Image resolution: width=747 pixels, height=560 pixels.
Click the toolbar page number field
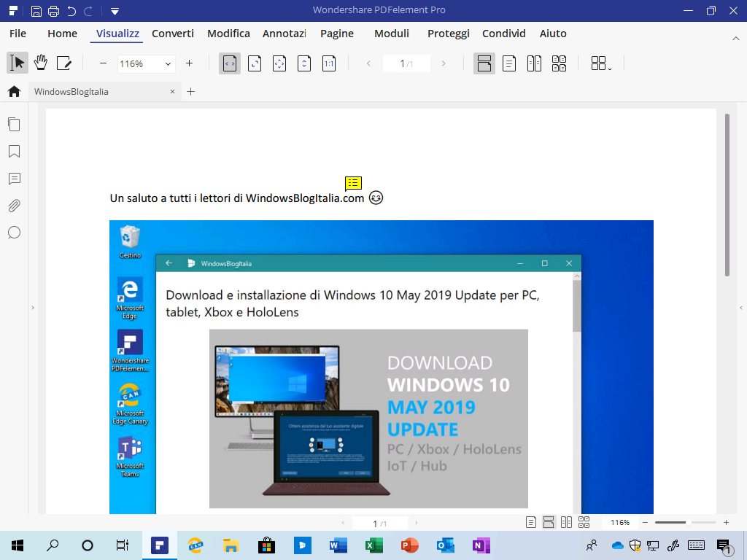406,63
